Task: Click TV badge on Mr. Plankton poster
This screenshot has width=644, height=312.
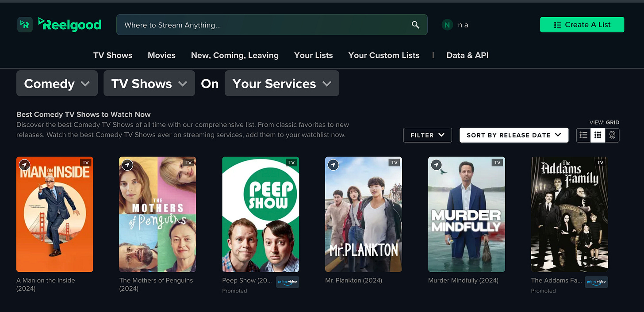Action: [395, 163]
